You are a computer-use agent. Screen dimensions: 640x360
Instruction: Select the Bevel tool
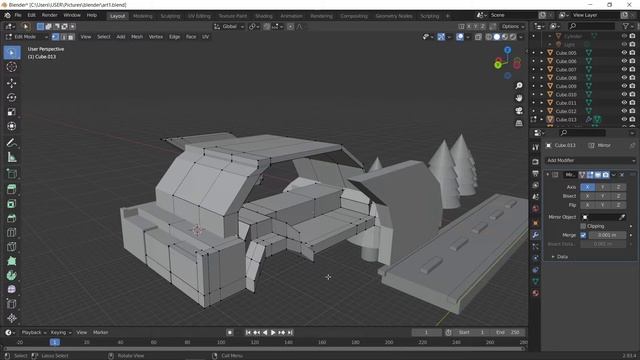click(x=11, y=218)
